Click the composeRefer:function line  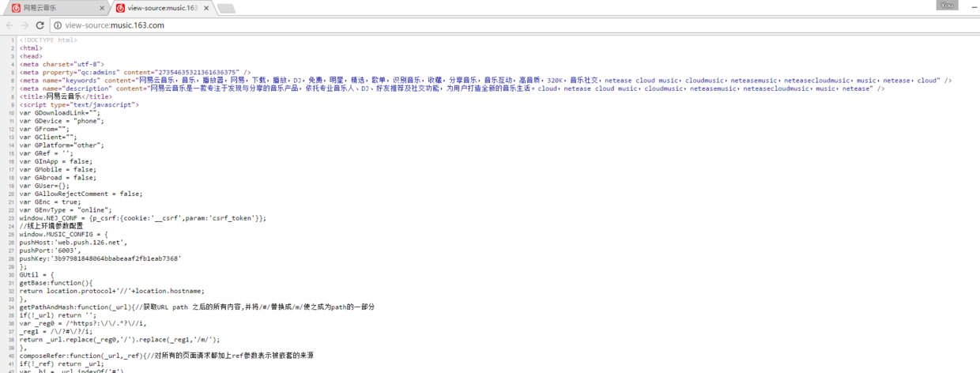[167, 356]
